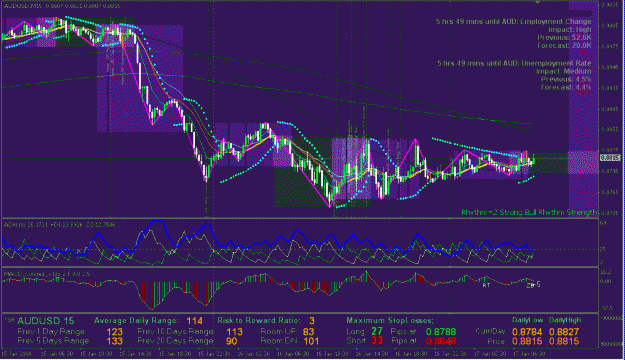
Task: Click the current price tag 0.8815 on price axis
Action: pos(610,158)
